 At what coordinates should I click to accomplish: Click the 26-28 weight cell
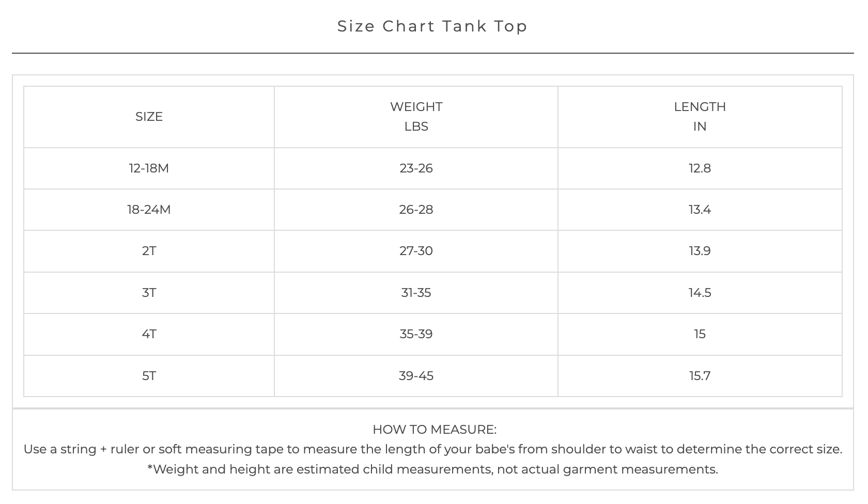coord(416,210)
